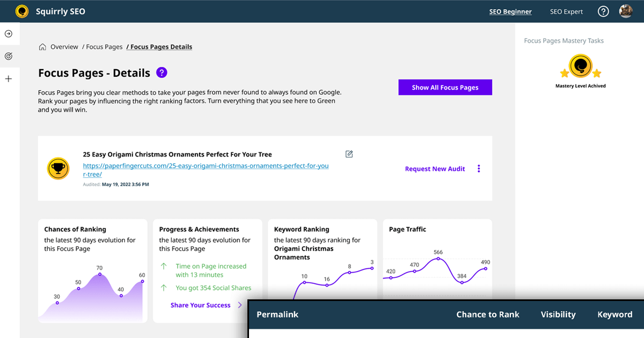This screenshot has width=644, height=338.
Task: Expand Share Your Success chevron arrow
Action: [240, 305]
